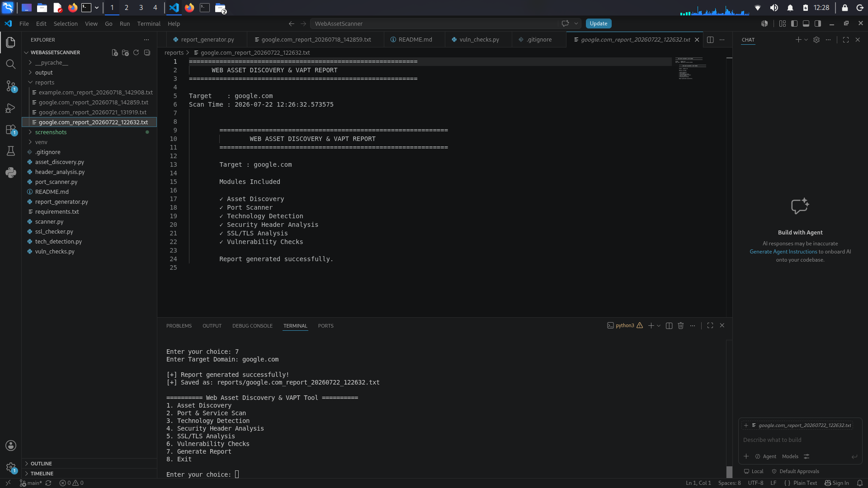This screenshot has width=868, height=488.
Task: Kill the terminal with trash icon
Action: (681, 325)
